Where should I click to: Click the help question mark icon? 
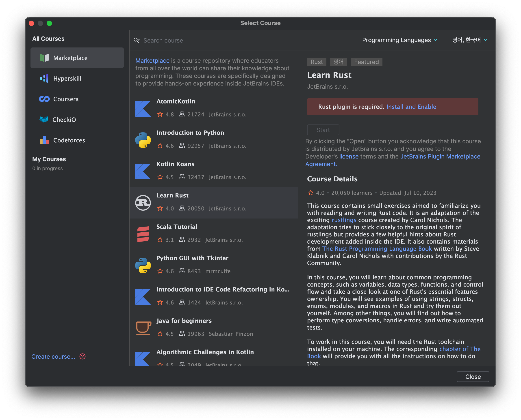(82, 356)
